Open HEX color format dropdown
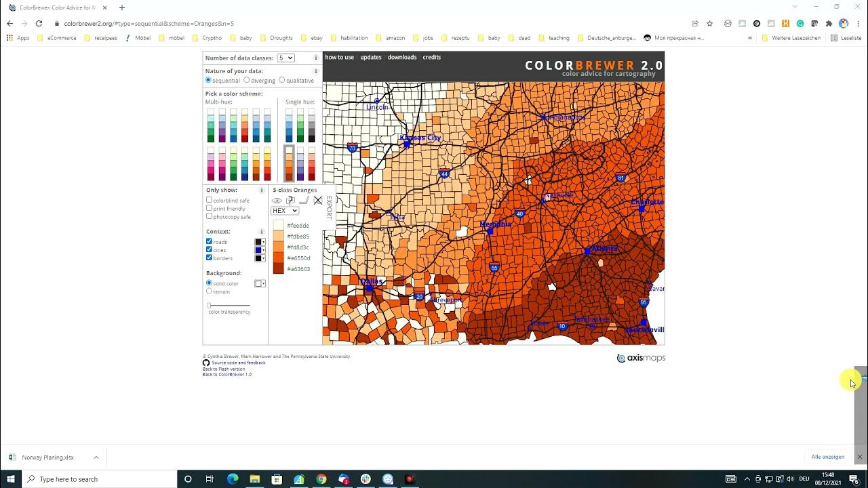The image size is (868, 488). (x=285, y=211)
